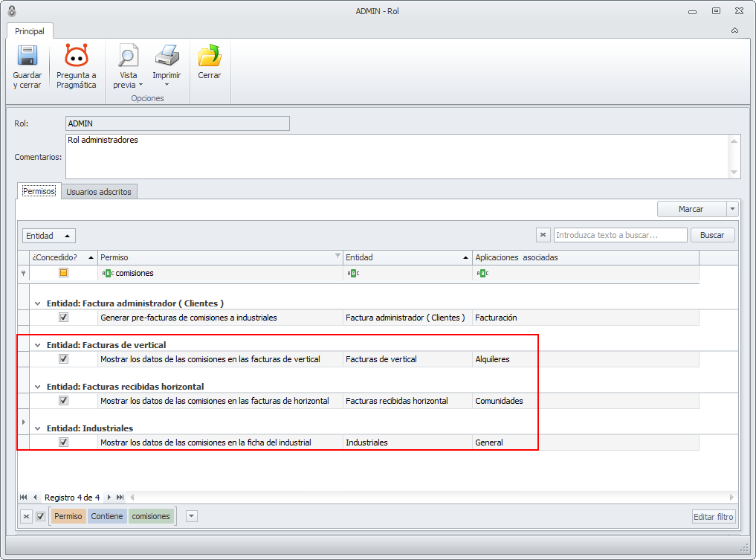Click the horizontal scrollbar left arrow

132,498
